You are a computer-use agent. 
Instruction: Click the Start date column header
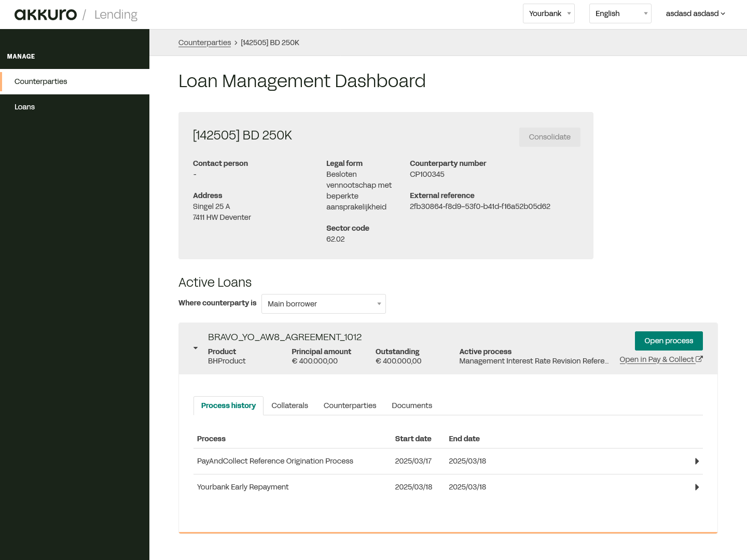413,439
